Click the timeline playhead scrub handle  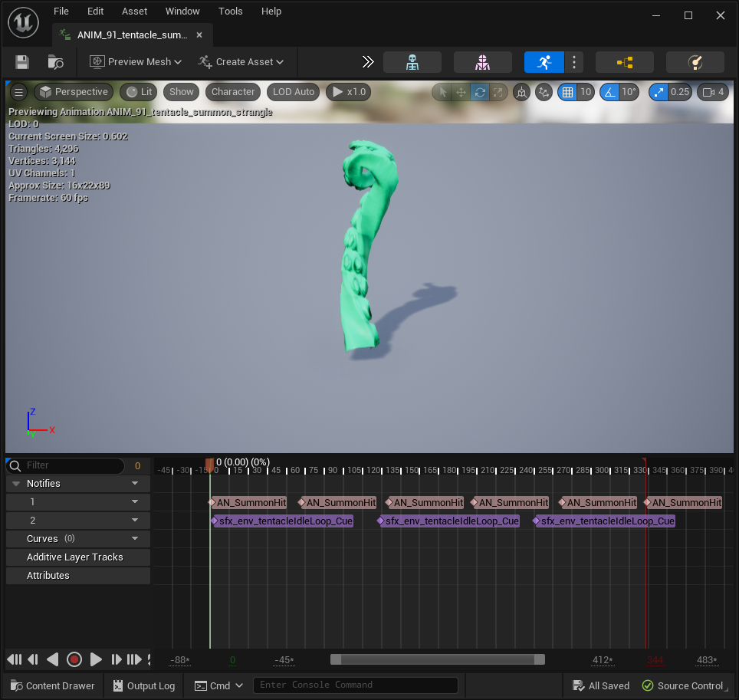[x=210, y=464]
